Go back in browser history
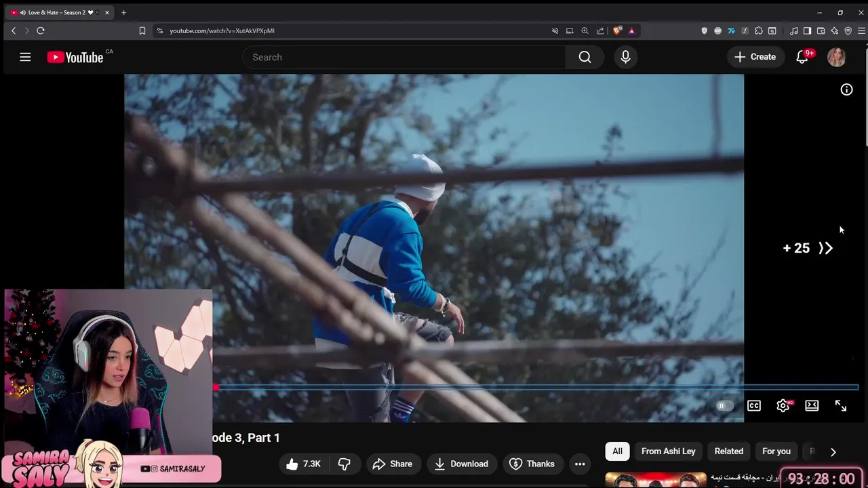The image size is (868, 488). click(13, 30)
